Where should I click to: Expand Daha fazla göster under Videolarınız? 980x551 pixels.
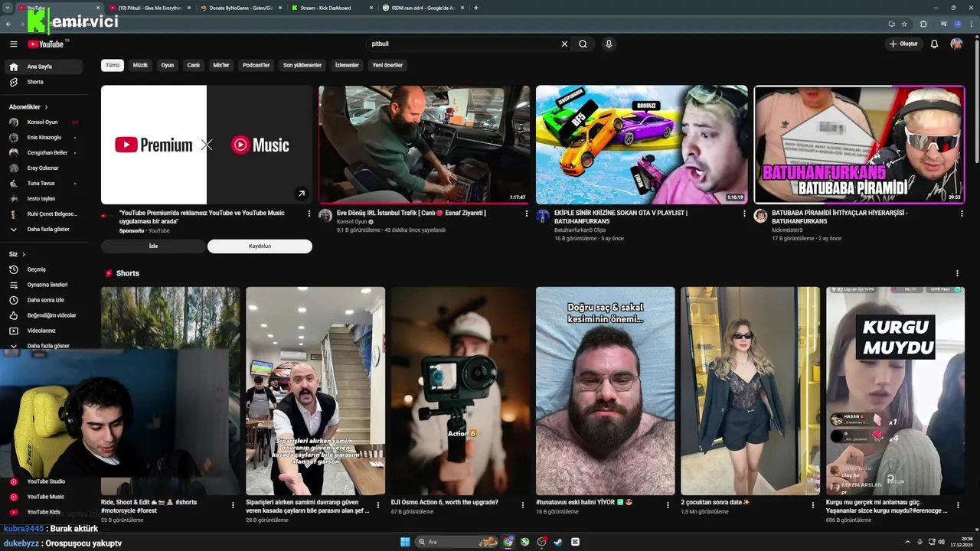43,346
